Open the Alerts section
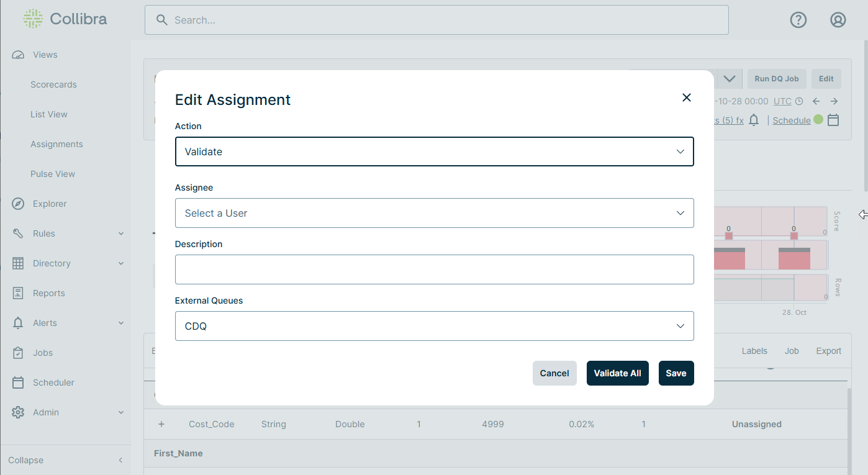 (x=45, y=322)
